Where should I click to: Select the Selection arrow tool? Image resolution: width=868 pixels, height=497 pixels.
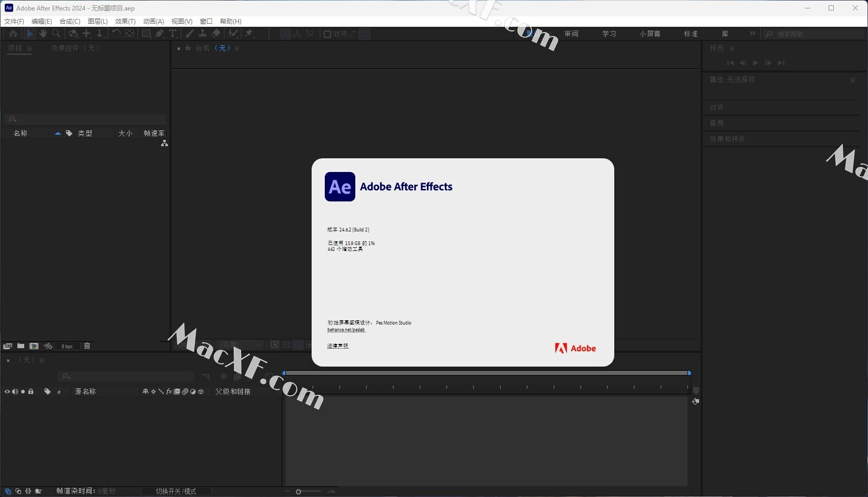tap(30, 34)
